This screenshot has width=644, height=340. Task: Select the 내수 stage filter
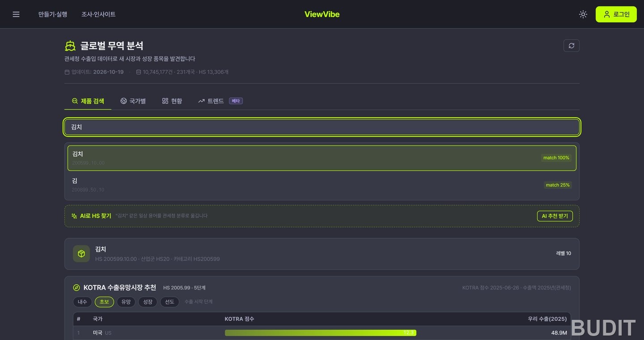coord(83,302)
